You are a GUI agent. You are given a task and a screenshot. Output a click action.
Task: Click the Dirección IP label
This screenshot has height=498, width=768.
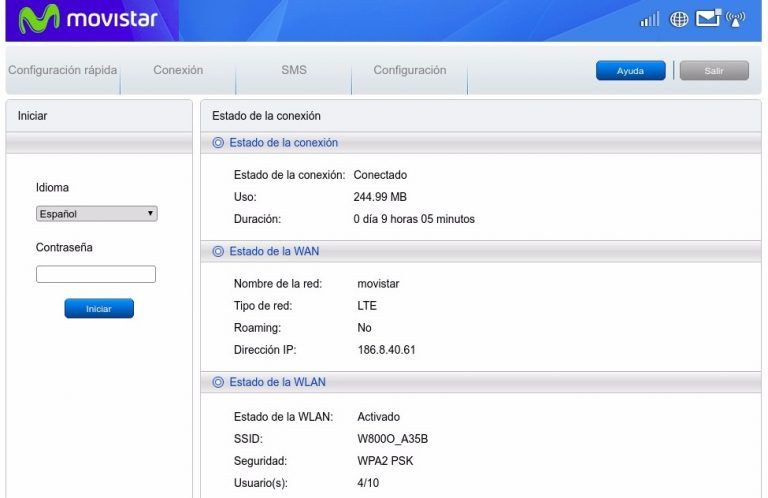265,350
